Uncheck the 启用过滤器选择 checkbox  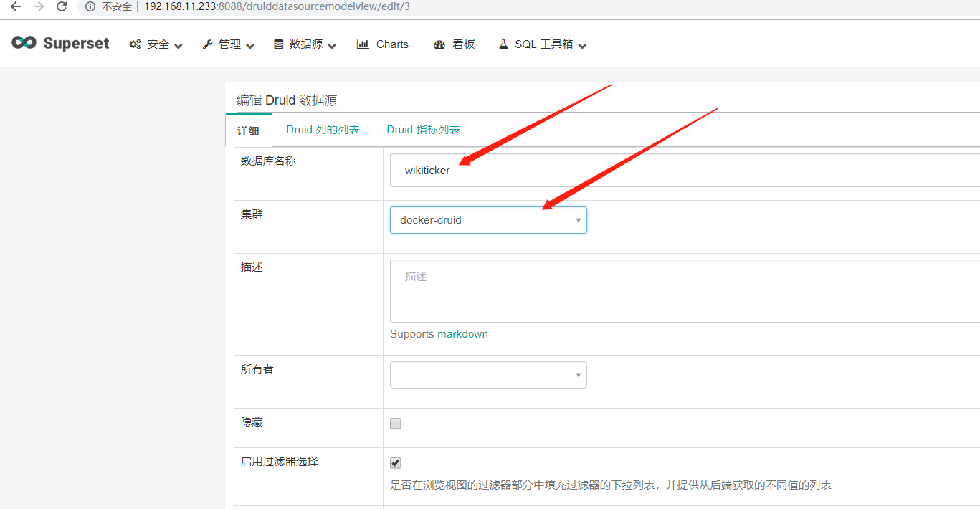(396, 463)
